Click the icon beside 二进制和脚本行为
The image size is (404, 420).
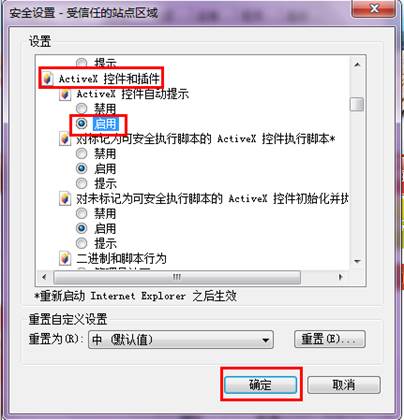pyautogui.click(x=65, y=258)
